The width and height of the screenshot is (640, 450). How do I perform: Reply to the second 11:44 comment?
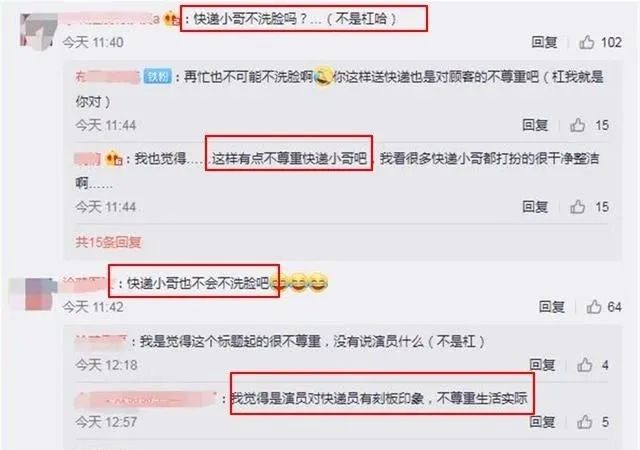point(535,207)
